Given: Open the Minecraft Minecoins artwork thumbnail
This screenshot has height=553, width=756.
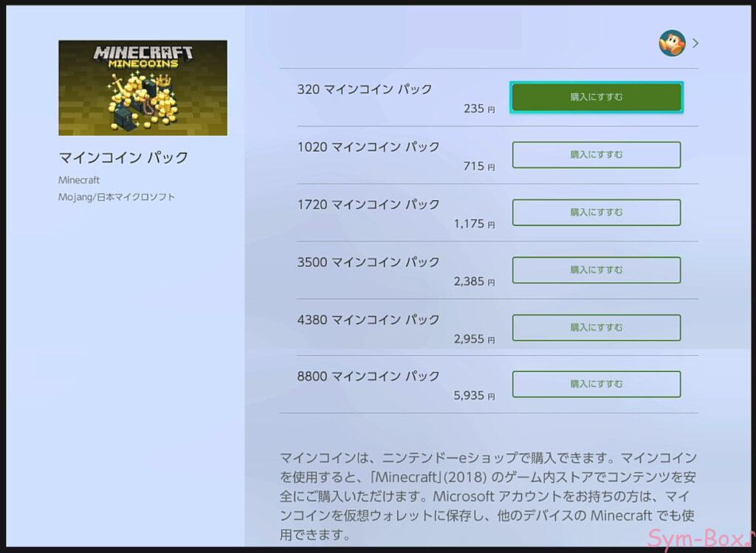Looking at the screenshot, I should point(142,88).
